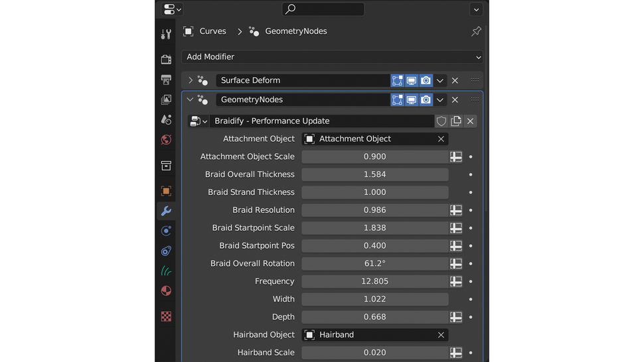Open the Object properties tab
This screenshot has height=362, width=644.
tap(166, 191)
